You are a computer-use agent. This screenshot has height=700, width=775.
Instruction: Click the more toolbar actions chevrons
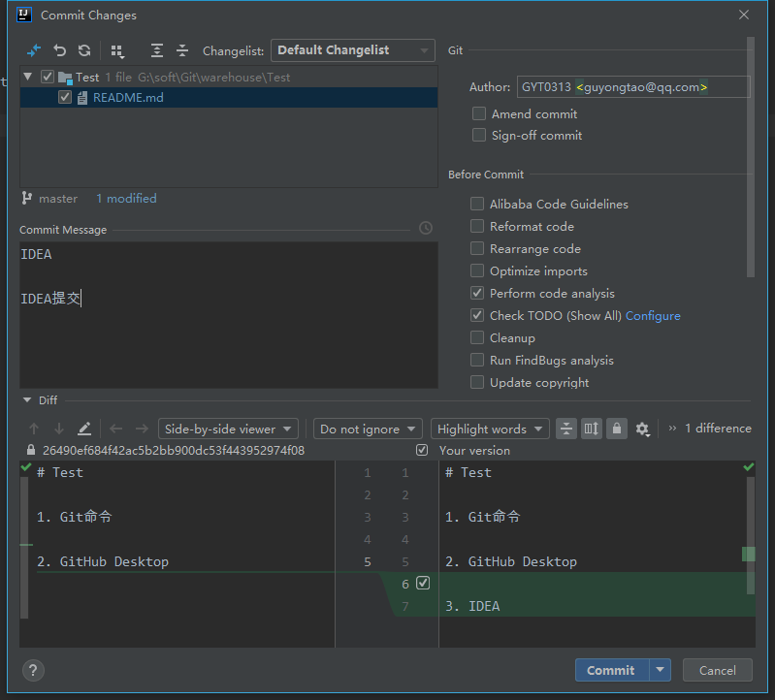(672, 428)
